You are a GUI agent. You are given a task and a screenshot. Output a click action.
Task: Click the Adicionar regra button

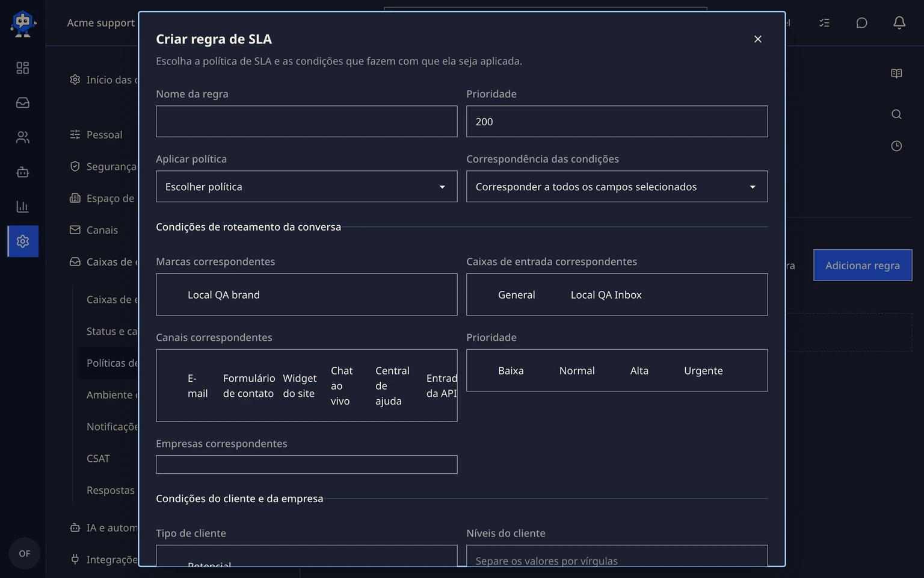(863, 266)
